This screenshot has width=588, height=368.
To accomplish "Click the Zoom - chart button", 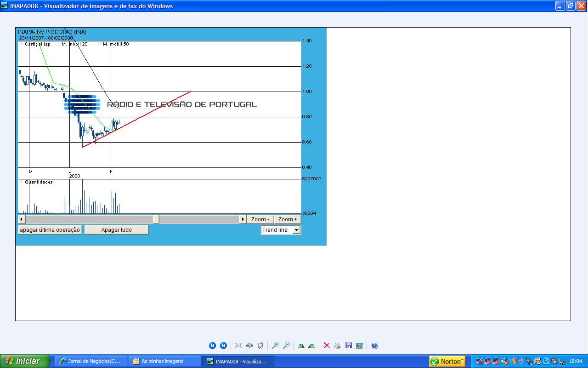I will [x=260, y=219].
